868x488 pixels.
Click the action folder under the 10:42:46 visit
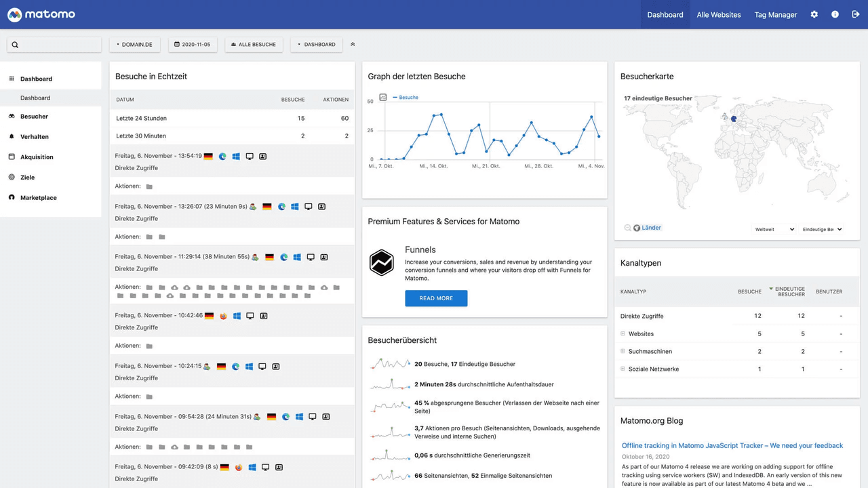[149, 346]
